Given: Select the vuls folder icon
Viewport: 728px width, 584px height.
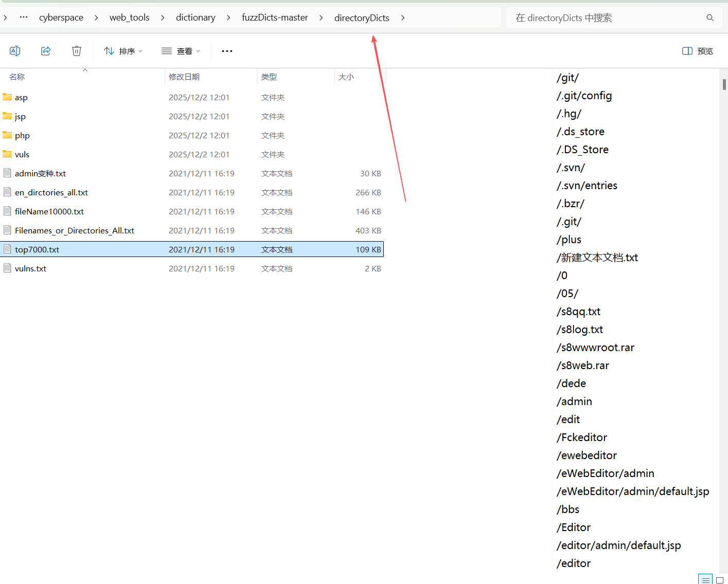Looking at the screenshot, I should (x=7, y=154).
